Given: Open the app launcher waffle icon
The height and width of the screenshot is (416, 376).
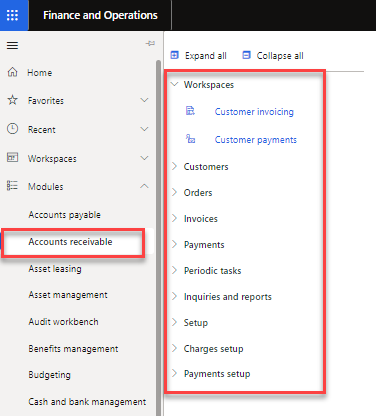Looking at the screenshot, I should point(13,15).
